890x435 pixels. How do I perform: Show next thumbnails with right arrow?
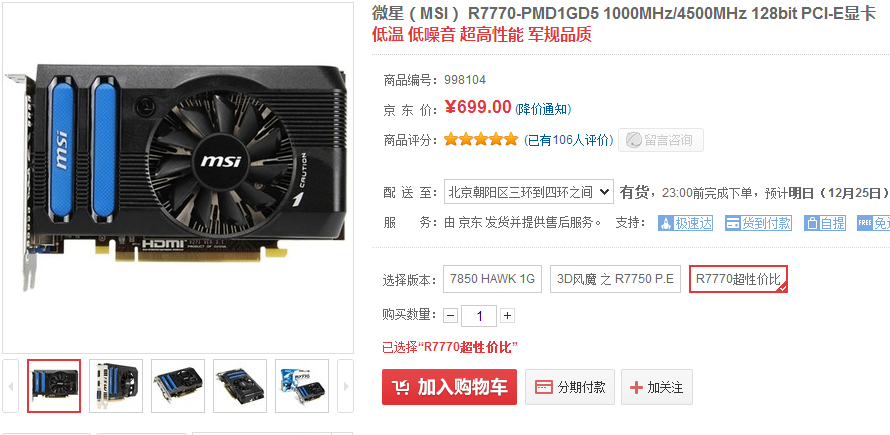pos(345,386)
